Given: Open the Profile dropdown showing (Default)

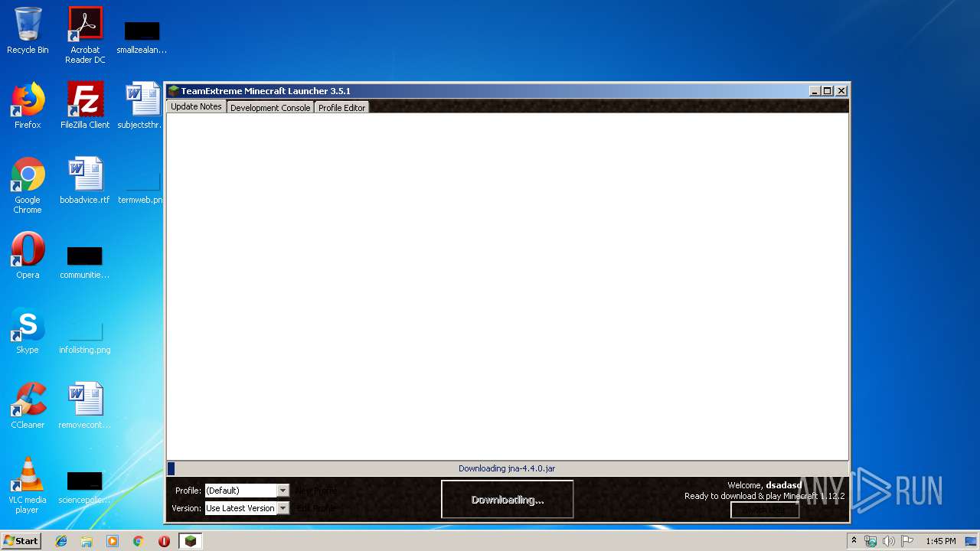Looking at the screenshot, I should [x=247, y=491].
